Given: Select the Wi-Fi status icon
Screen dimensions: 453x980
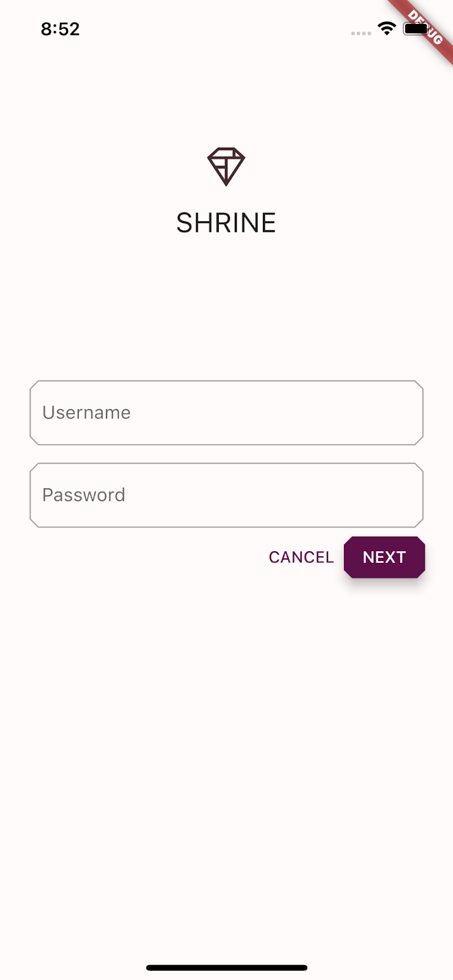Looking at the screenshot, I should [387, 29].
